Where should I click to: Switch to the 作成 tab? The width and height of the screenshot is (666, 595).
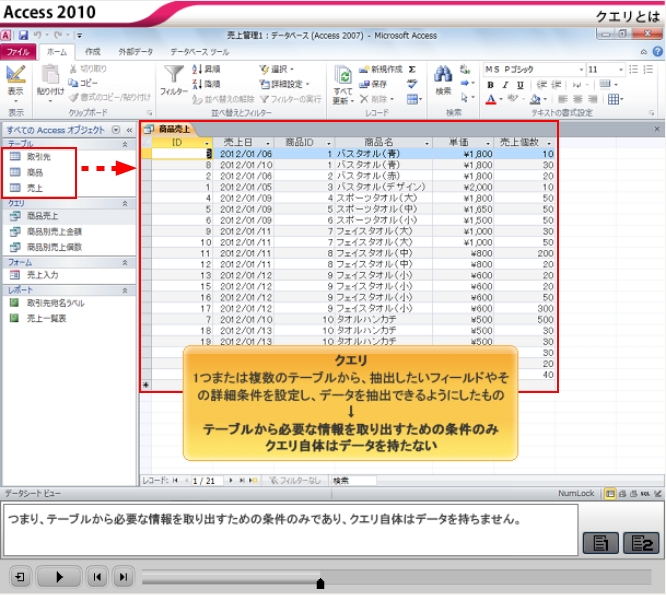(93, 52)
